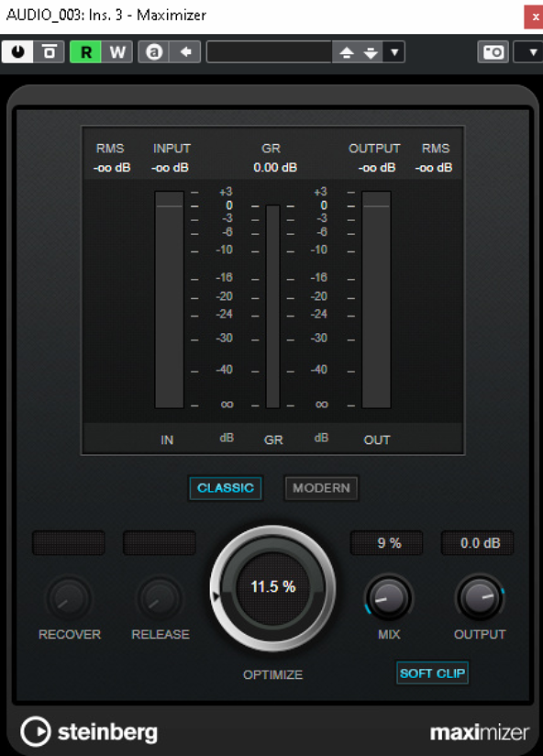Viewport: 543px width, 756px height.
Task: Click the RELEASE knob
Action: pyautogui.click(x=160, y=598)
